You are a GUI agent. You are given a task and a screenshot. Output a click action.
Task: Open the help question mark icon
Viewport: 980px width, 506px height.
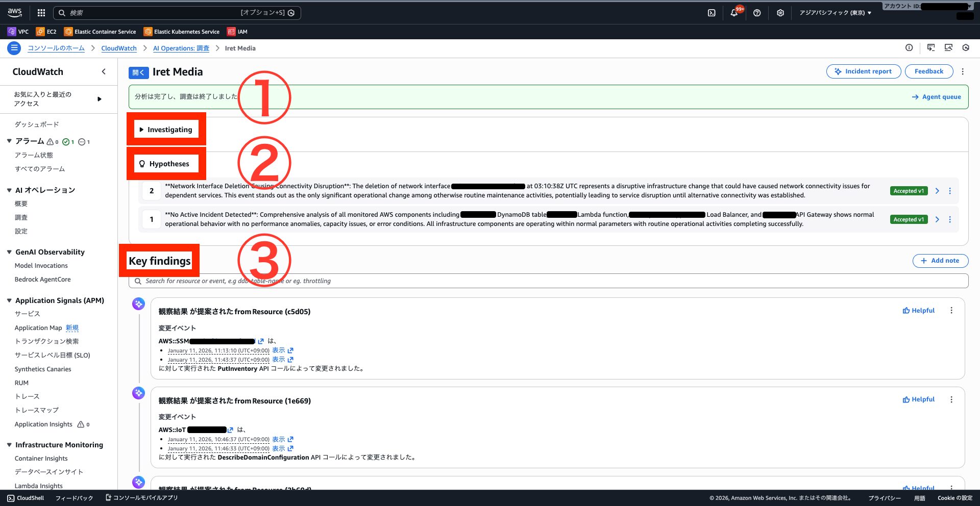point(757,13)
